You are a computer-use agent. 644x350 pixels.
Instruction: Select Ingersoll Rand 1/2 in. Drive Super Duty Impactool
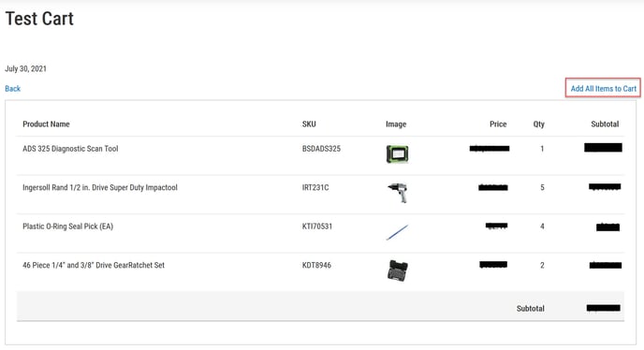(x=100, y=187)
